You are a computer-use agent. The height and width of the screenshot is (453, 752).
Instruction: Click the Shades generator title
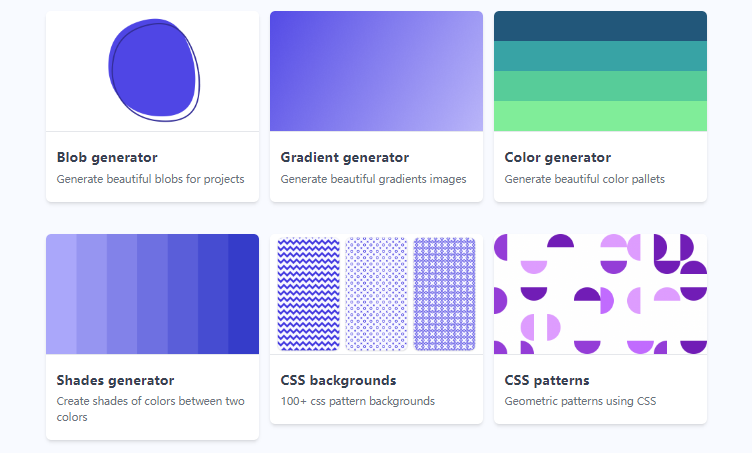[115, 380]
